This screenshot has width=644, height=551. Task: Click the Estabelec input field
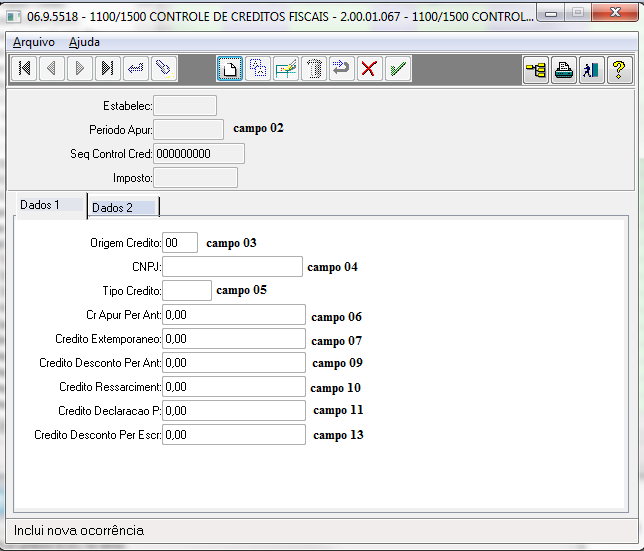[x=185, y=106]
